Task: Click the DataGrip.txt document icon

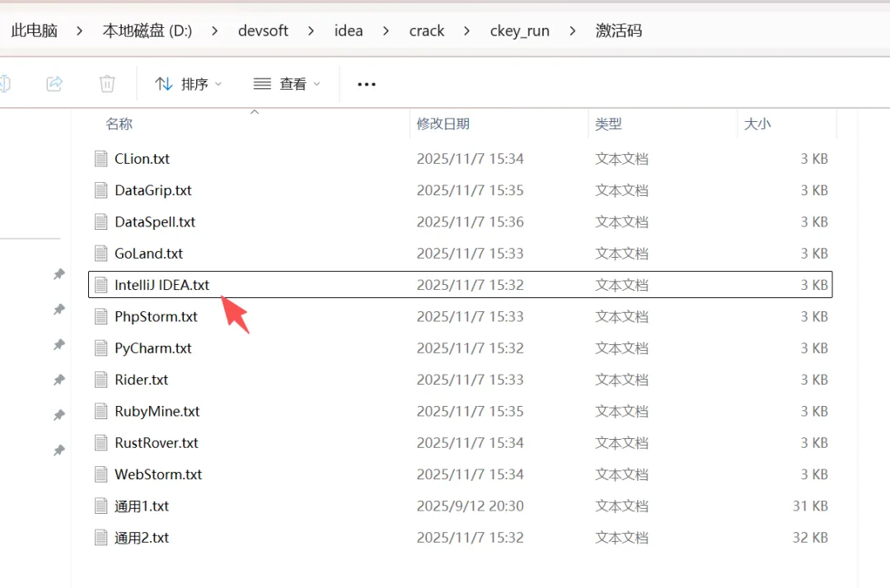Action: click(x=101, y=190)
